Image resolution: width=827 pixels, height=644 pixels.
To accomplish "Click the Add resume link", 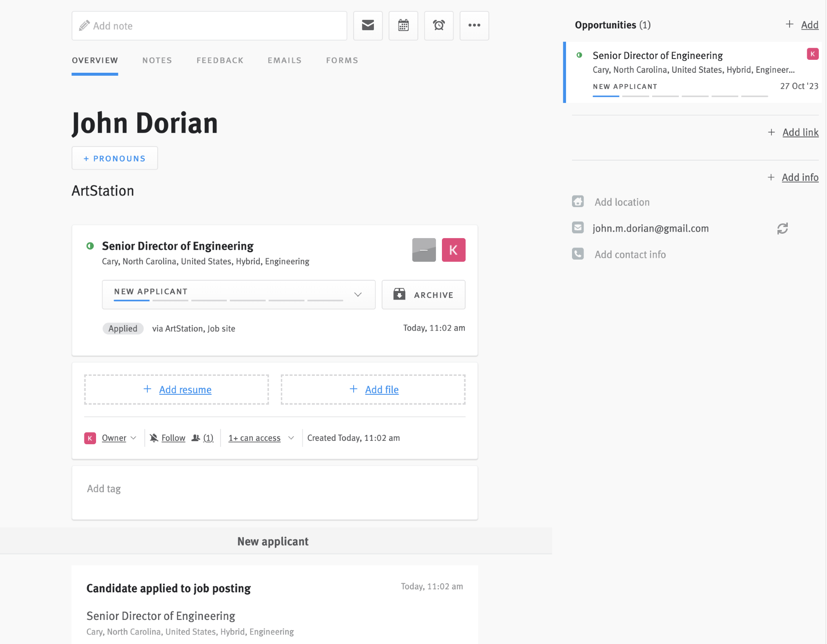I will [x=185, y=390].
